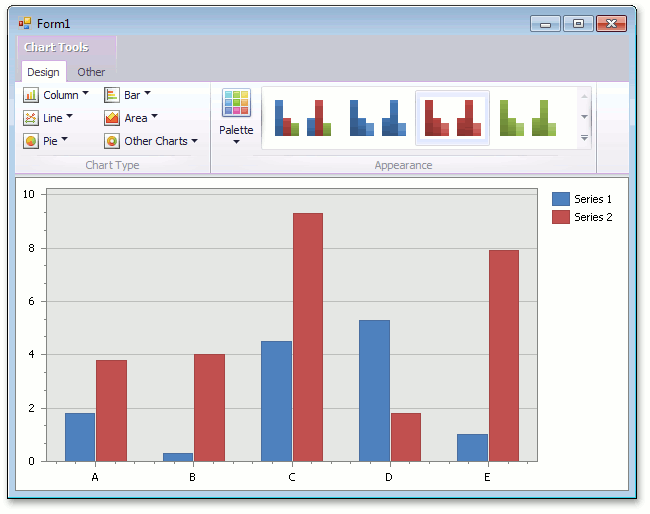This screenshot has height=514, width=650.
Task: Click the Bar chart type icon
Action: click(112, 95)
